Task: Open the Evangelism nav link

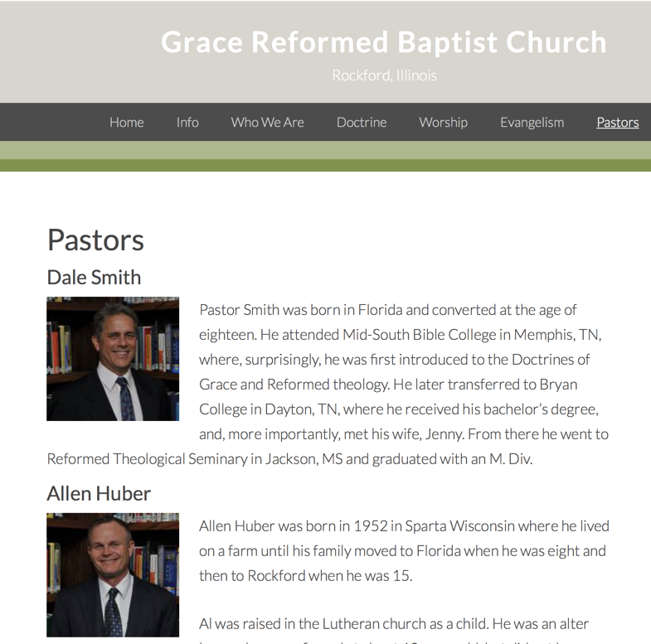Action: (x=532, y=123)
